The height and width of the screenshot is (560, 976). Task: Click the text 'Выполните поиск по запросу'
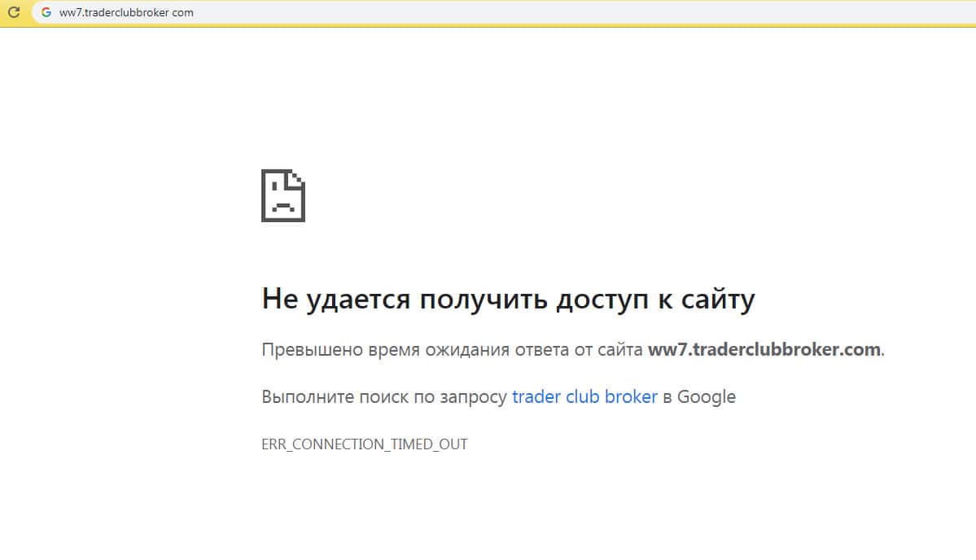pos(384,397)
